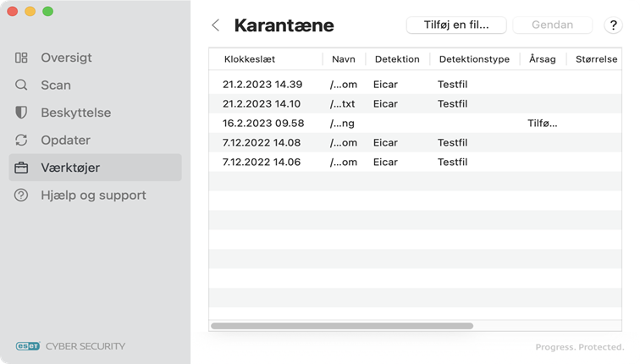This screenshot has width=640, height=364.
Task: Click the Oversigt dashboard icon
Action: click(21, 58)
